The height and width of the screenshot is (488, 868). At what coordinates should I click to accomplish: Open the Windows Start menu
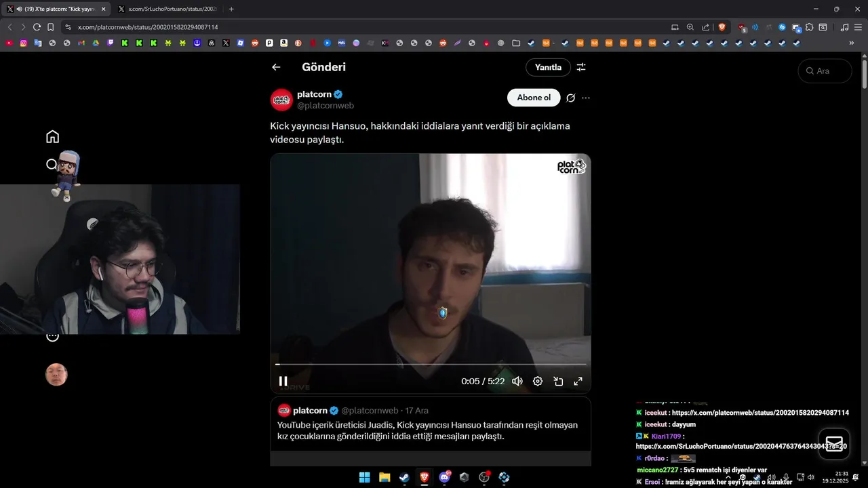point(365,477)
